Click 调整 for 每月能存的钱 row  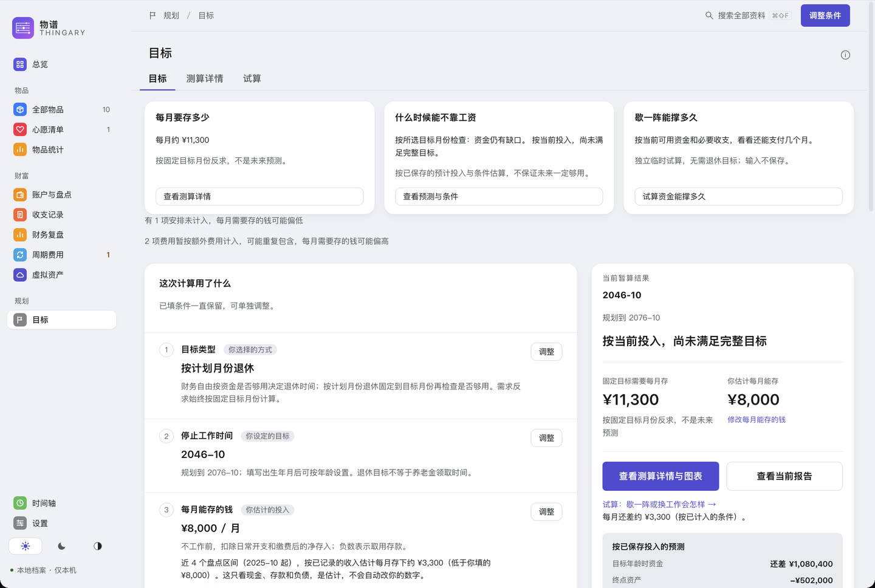[x=546, y=512]
